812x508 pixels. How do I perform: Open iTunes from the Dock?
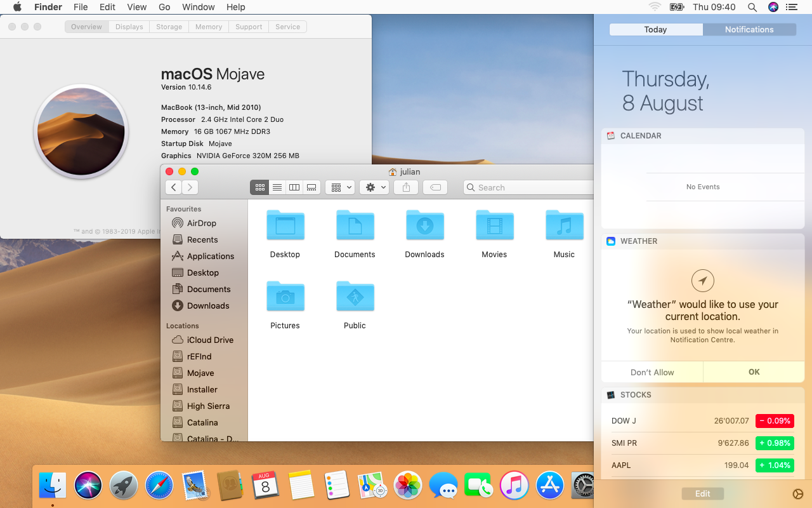[x=514, y=486]
